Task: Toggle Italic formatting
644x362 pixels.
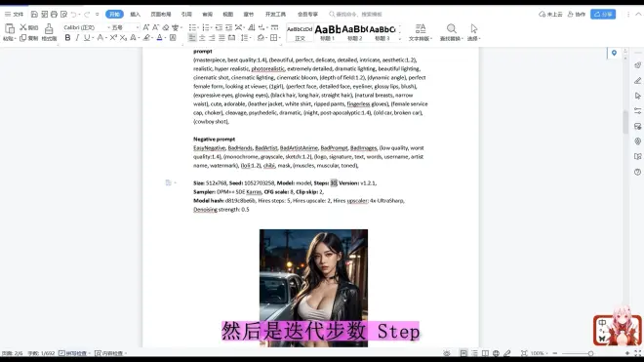Action: click(77, 38)
